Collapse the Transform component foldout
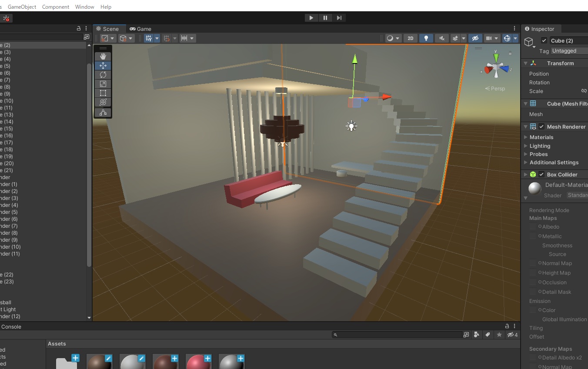The height and width of the screenshot is (369, 588). coord(525,63)
